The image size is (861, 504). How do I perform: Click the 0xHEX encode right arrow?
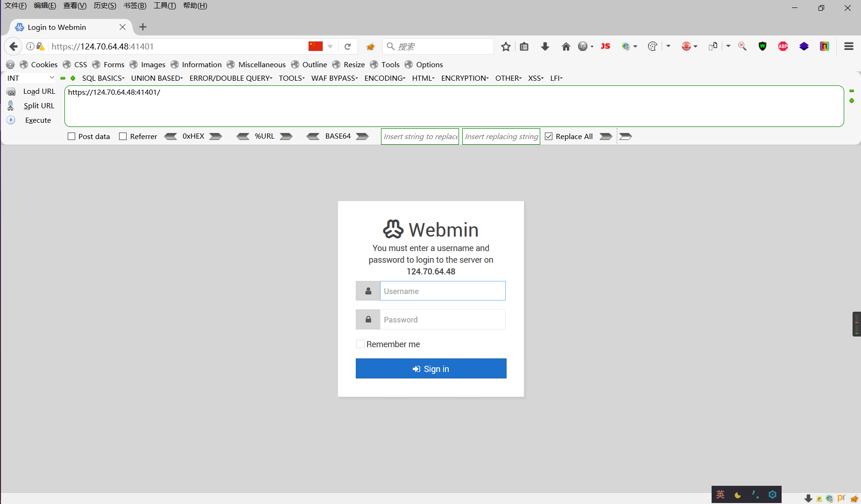(216, 136)
